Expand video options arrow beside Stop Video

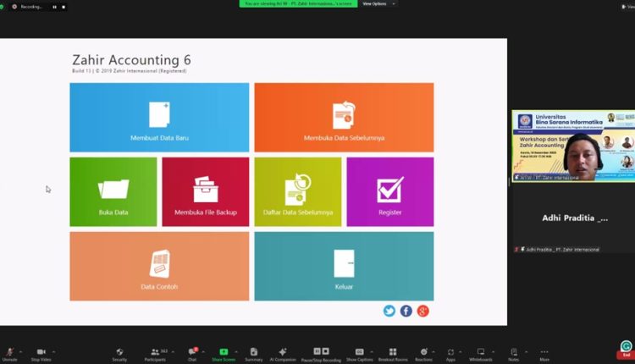tap(53, 352)
